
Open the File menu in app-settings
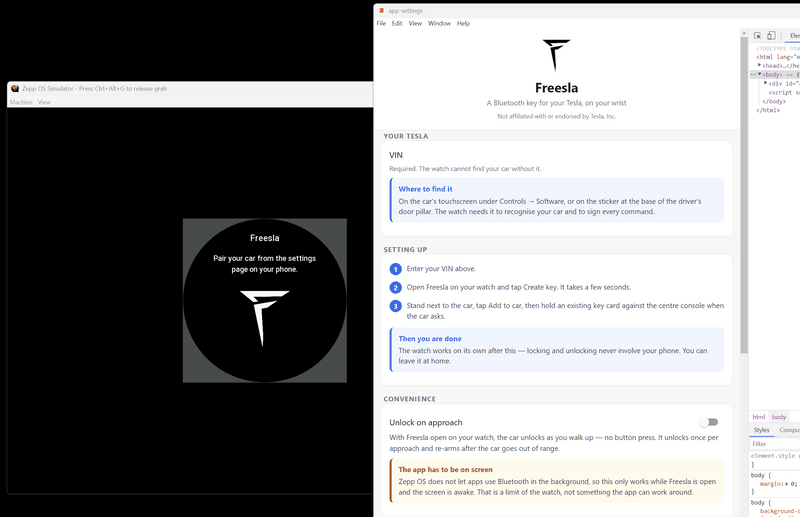click(381, 23)
